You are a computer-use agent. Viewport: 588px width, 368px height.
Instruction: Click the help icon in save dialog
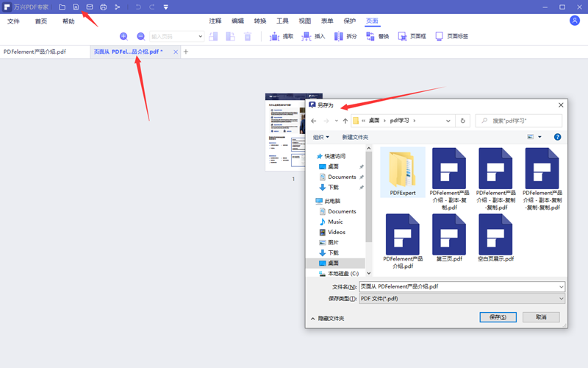pyautogui.click(x=557, y=137)
